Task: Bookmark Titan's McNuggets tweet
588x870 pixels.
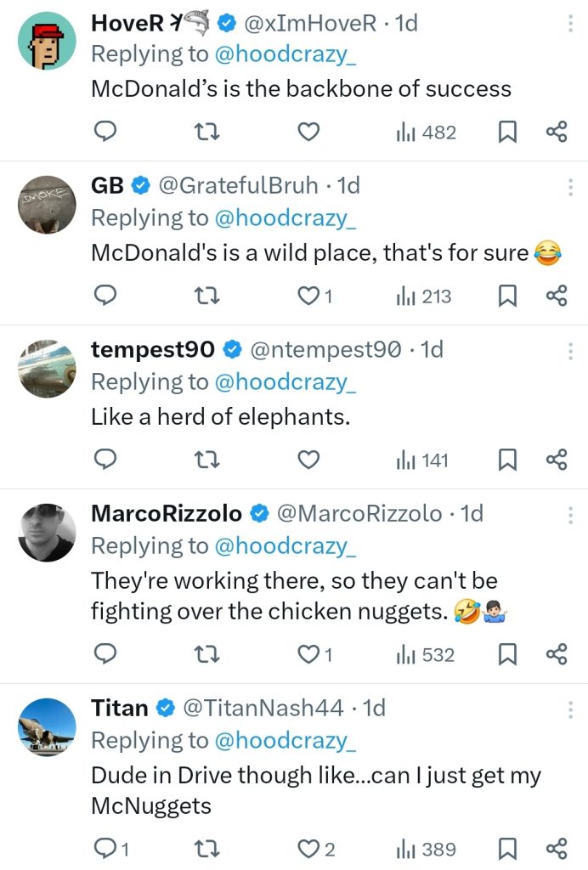Action: coord(507,850)
